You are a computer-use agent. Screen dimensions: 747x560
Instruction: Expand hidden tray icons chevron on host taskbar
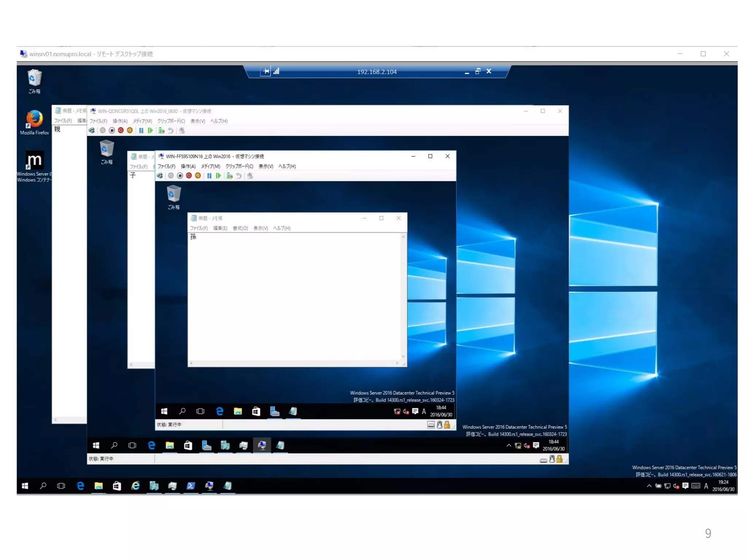pyautogui.click(x=649, y=486)
